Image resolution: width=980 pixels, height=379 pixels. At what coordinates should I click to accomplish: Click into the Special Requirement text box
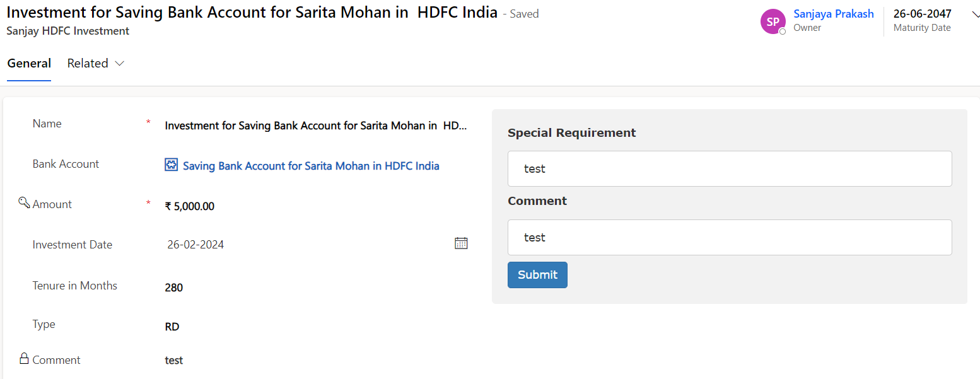[x=729, y=168]
